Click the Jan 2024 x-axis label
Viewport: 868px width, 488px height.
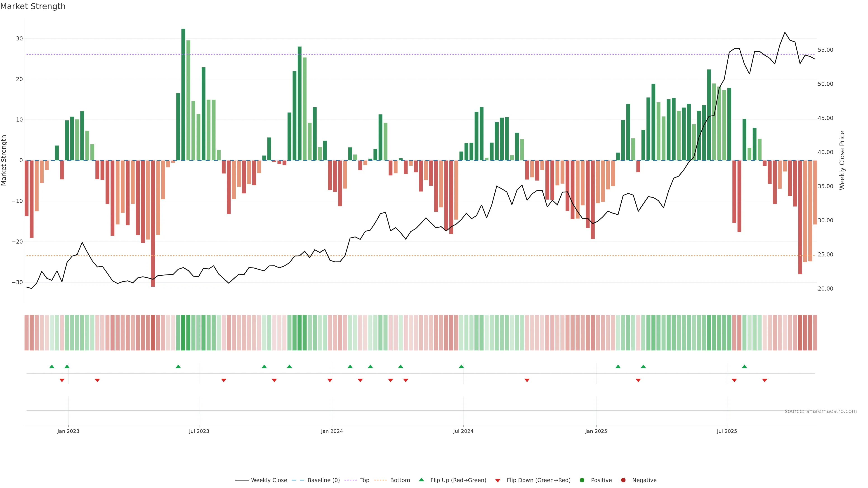point(332,431)
